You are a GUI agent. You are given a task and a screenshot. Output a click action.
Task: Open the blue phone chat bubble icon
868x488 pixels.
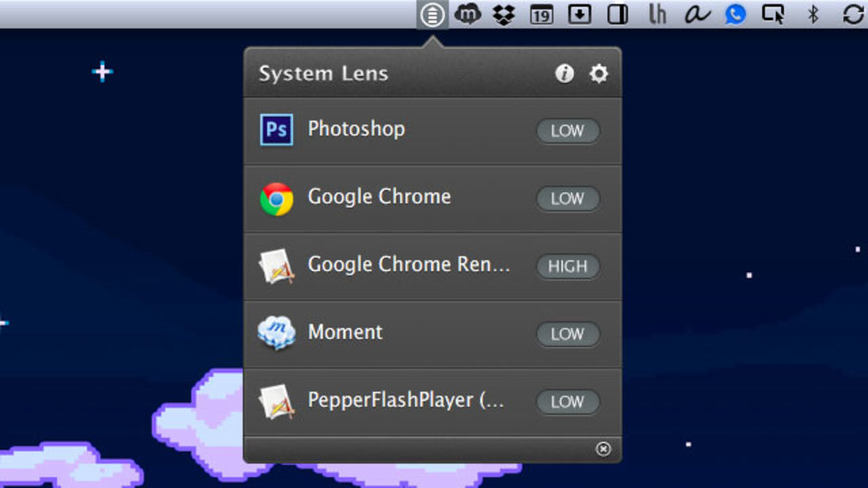click(x=736, y=14)
